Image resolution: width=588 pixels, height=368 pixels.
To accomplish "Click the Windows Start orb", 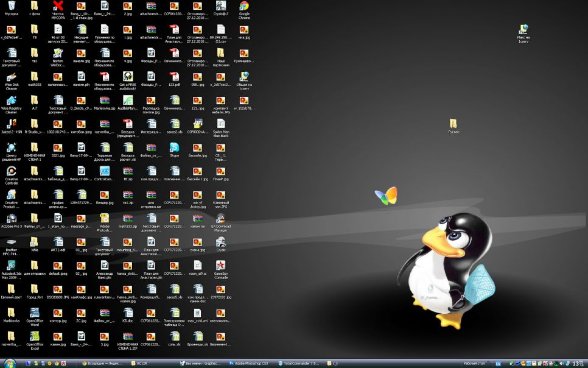I will pyautogui.click(x=10, y=363).
